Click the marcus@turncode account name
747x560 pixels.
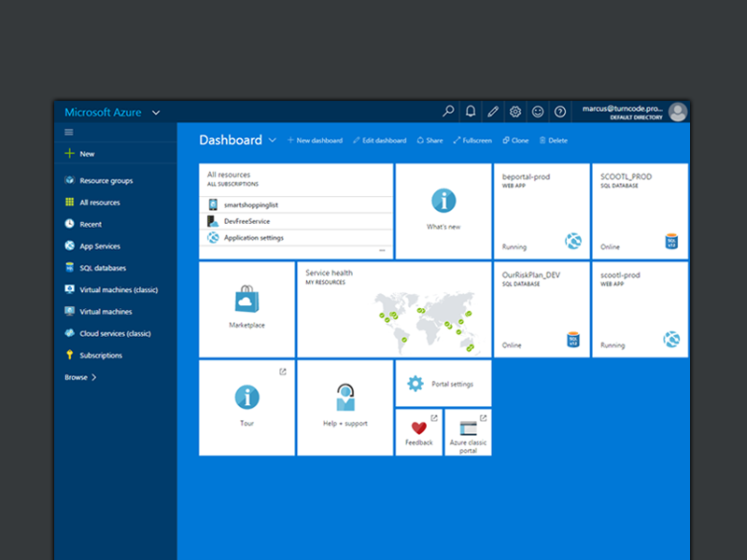coord(622,108)
